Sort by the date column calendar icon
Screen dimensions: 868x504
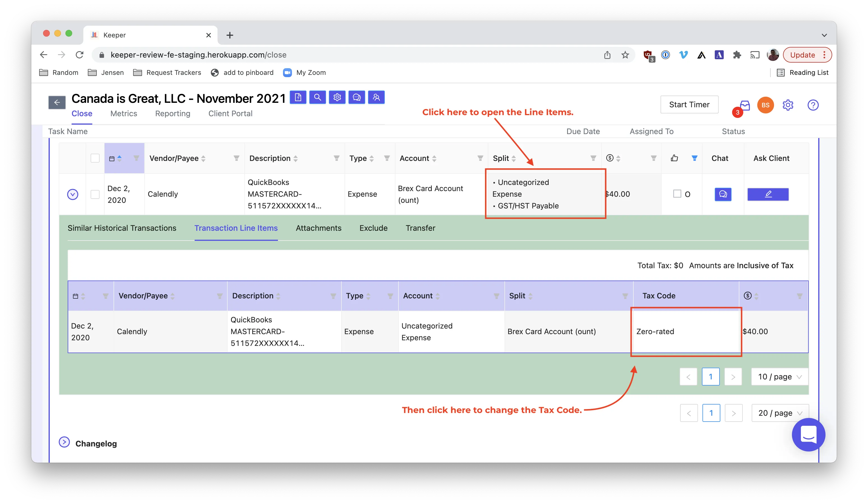click(112, 159)
